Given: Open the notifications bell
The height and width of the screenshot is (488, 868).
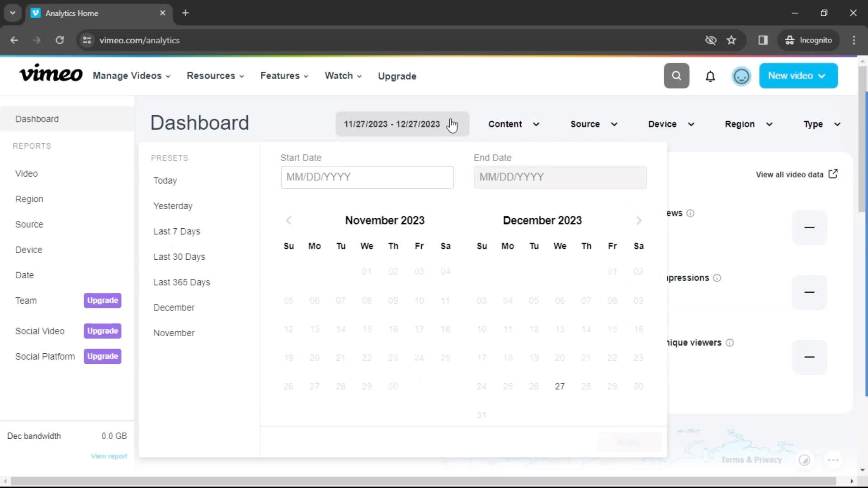Looking at the screenshot, I should click(710, 76).
